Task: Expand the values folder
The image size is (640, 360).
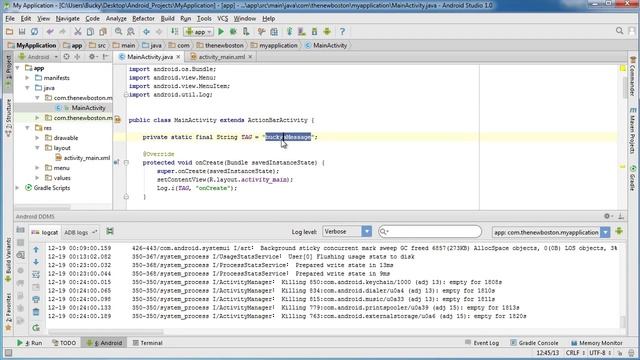Action: tap(38, 178)
